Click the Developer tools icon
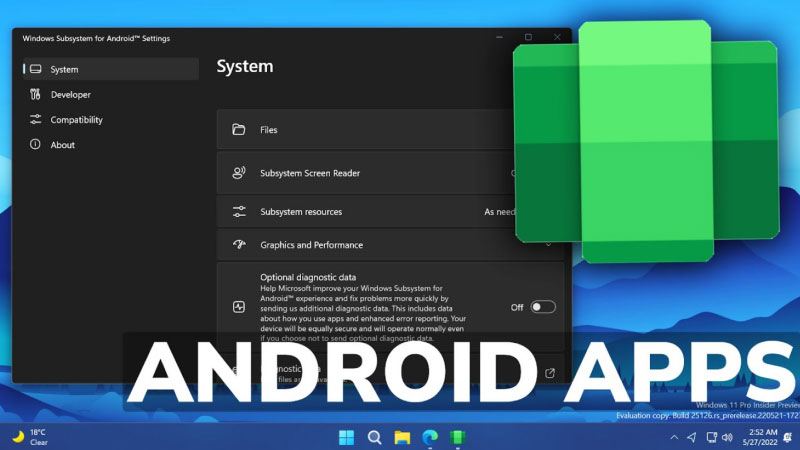 (35, 94)
